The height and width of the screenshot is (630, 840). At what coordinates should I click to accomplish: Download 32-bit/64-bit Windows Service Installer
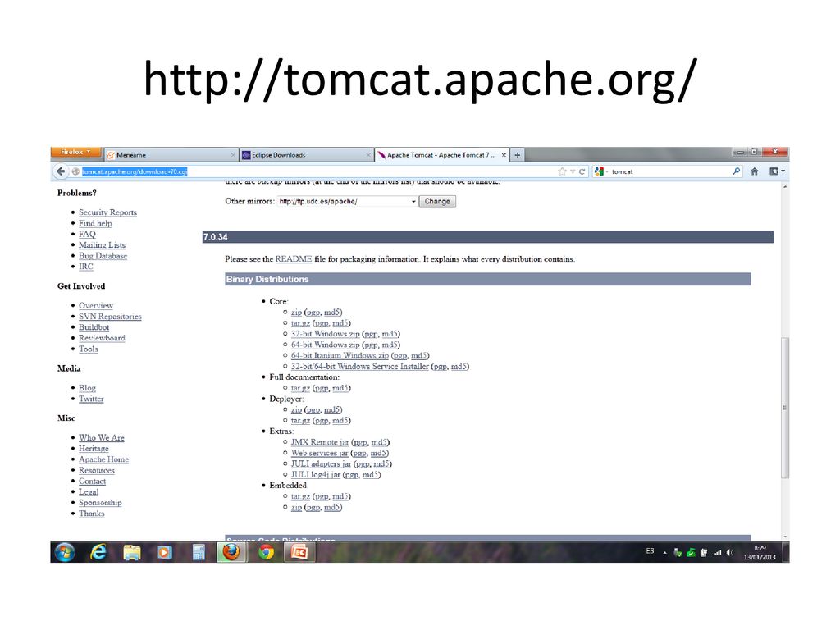tap(359, 367)
